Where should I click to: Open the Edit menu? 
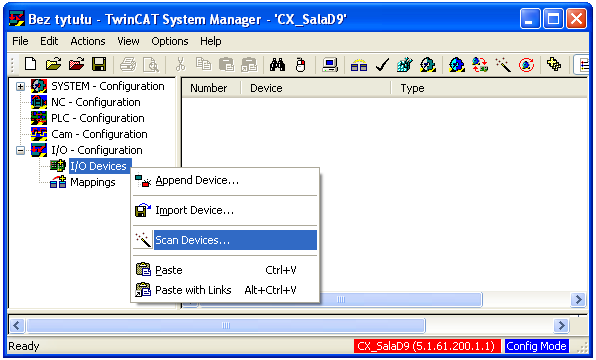click(49, 41)
